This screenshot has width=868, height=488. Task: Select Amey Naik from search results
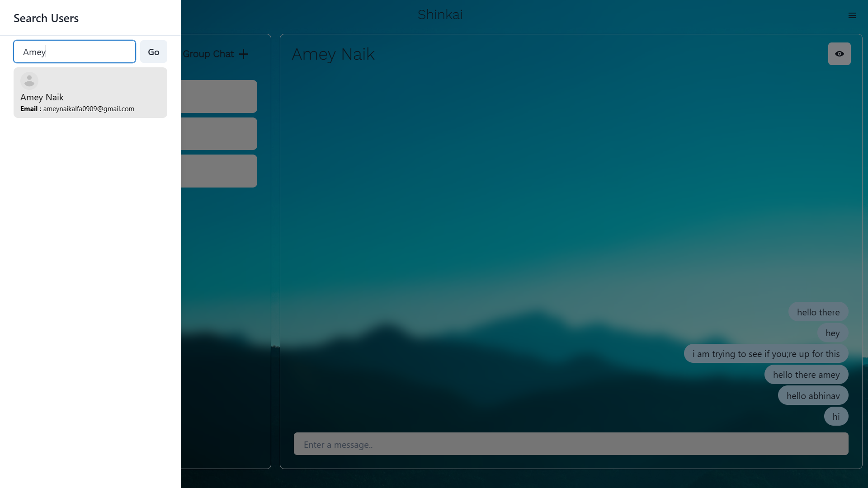point(90,92)
